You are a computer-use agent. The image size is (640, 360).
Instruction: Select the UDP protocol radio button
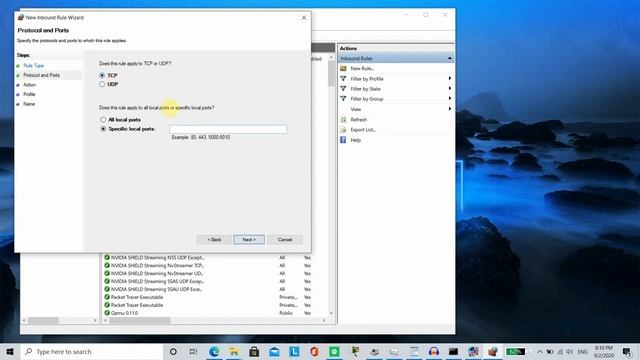102,84
